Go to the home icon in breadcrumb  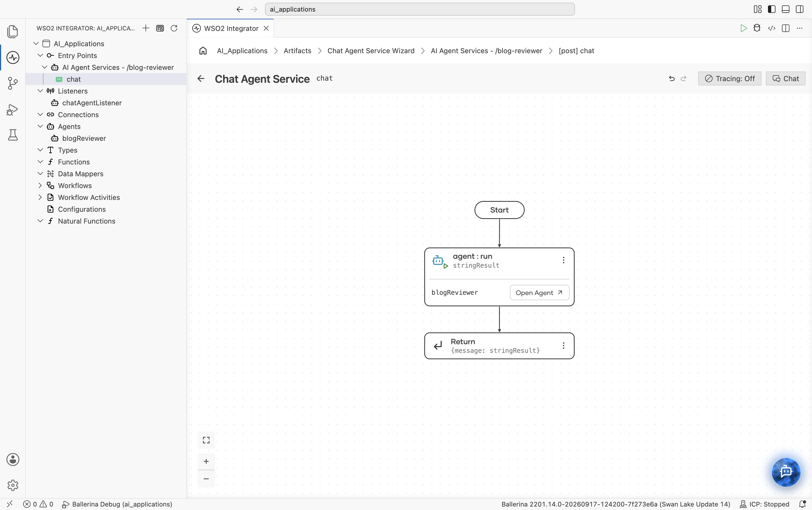[x=203, y=51]
